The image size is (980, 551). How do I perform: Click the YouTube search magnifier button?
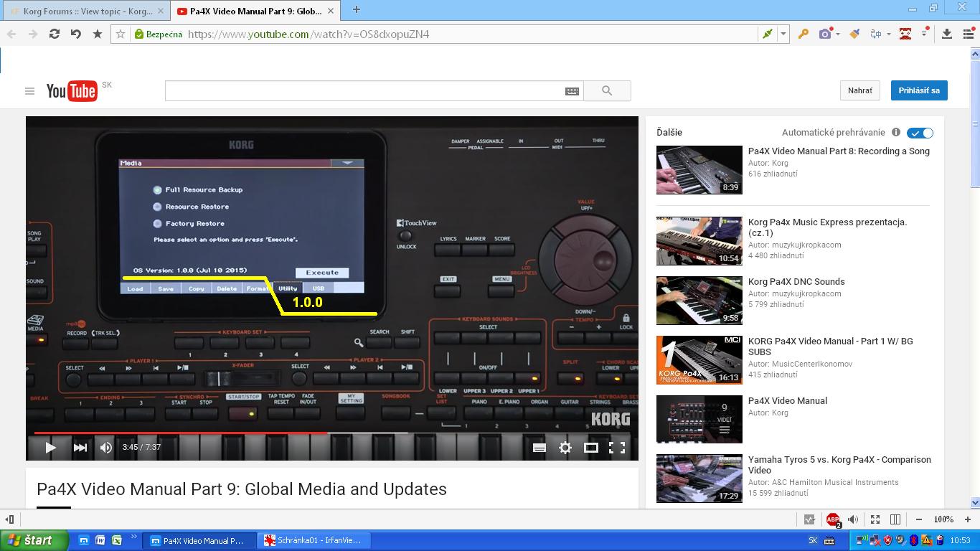click(x=607, y=90)
